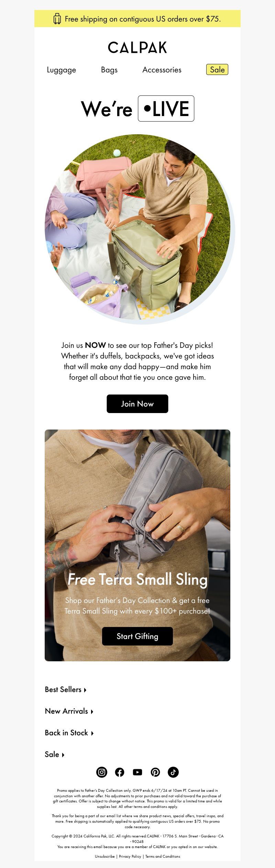The height and width of the screenshot is (868, 275).
Task: Open the Bags menu item
Action: (109, 70)
